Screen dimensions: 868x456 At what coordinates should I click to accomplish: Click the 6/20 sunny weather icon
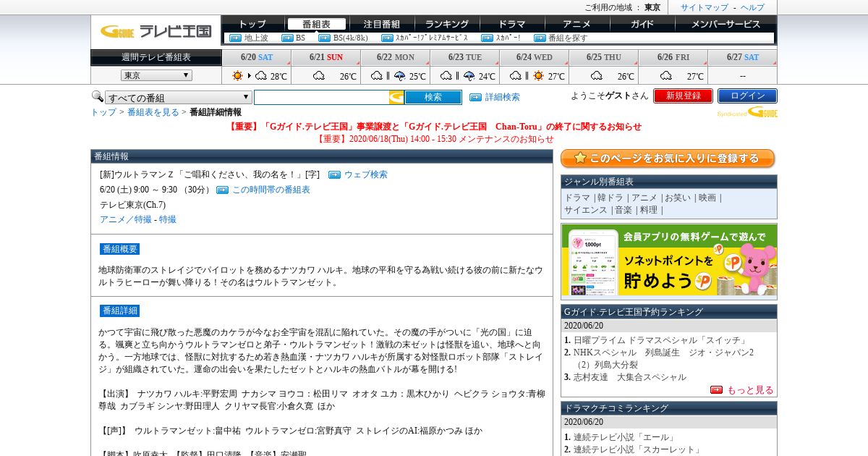[238, 75]
